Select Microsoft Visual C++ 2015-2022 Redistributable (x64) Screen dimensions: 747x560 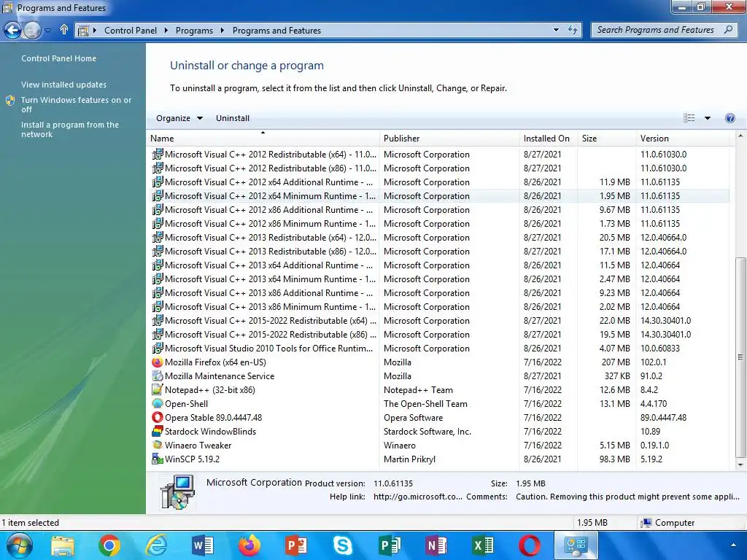coord(271,321)
